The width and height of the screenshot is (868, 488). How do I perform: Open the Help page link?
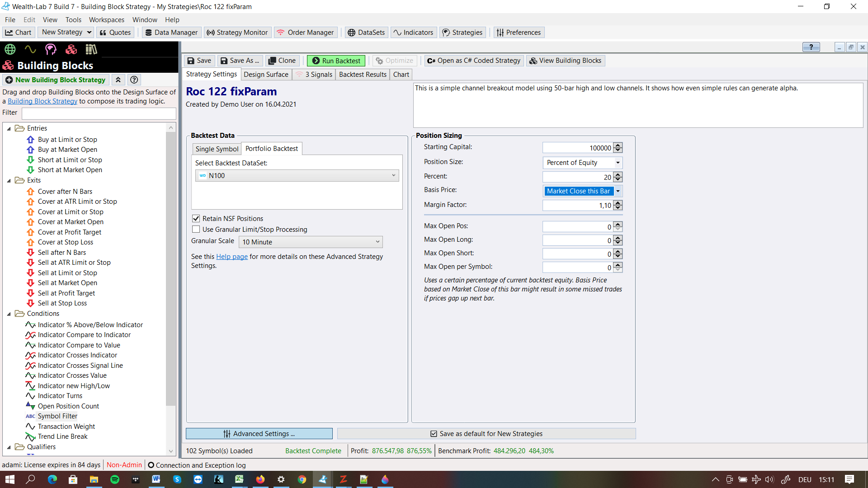(231, 257)
